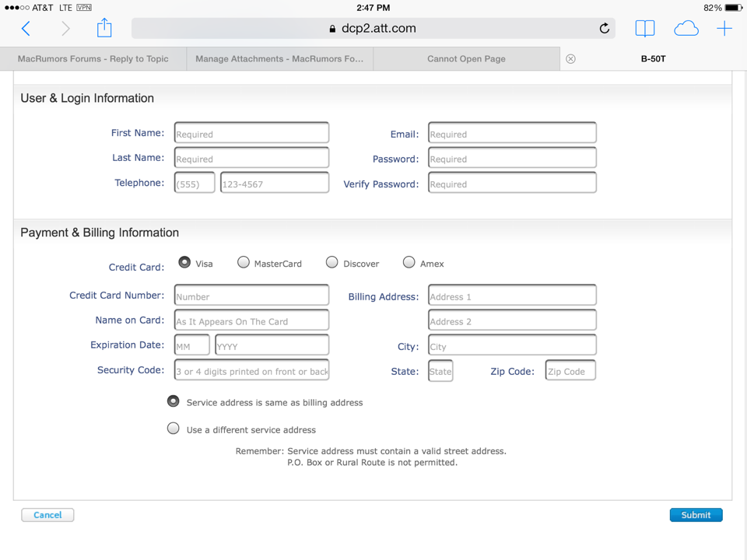This screenshot has height=560, width=747.
Task: Select MasterCard credit card option
Action: 244,262
